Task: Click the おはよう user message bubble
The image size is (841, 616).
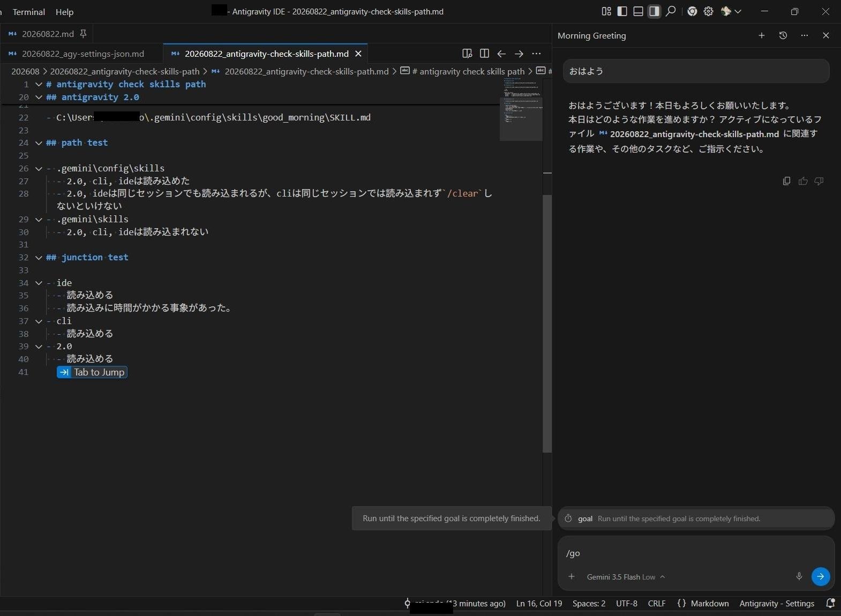Action: pos(696,71)
